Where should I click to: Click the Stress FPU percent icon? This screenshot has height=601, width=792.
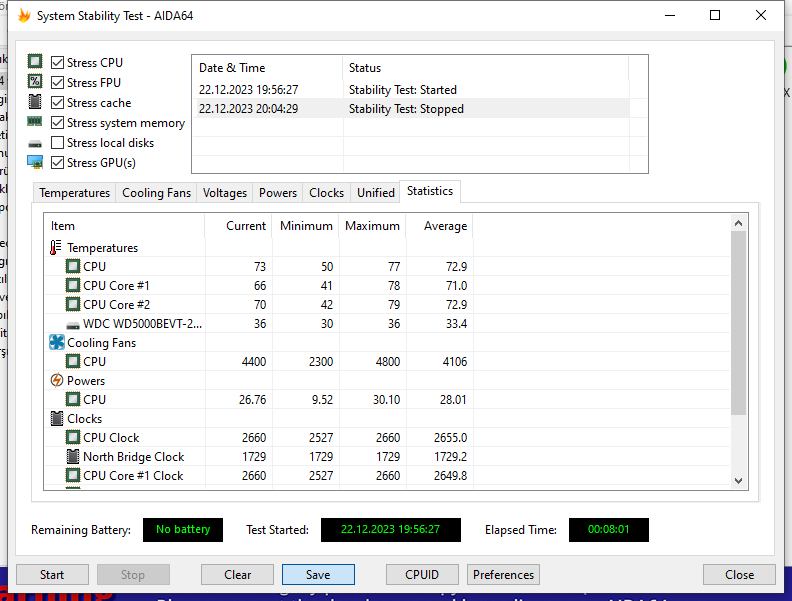coord(35,82)
